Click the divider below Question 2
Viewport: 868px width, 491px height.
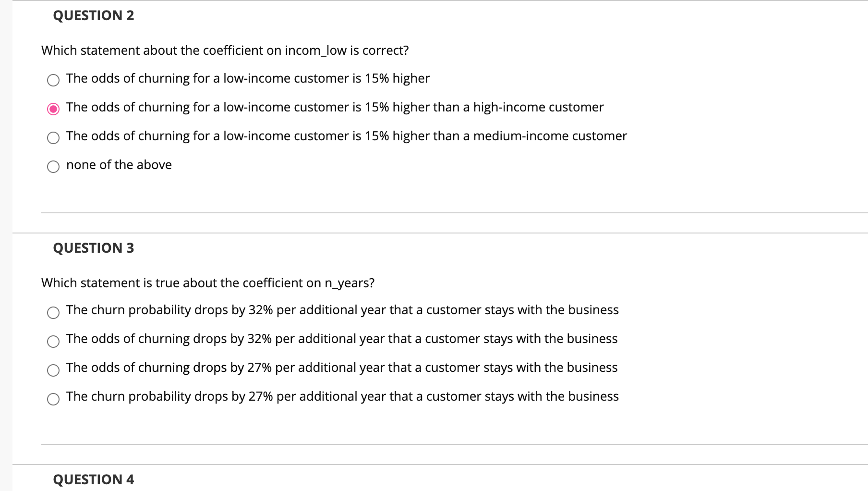(432, 213)
